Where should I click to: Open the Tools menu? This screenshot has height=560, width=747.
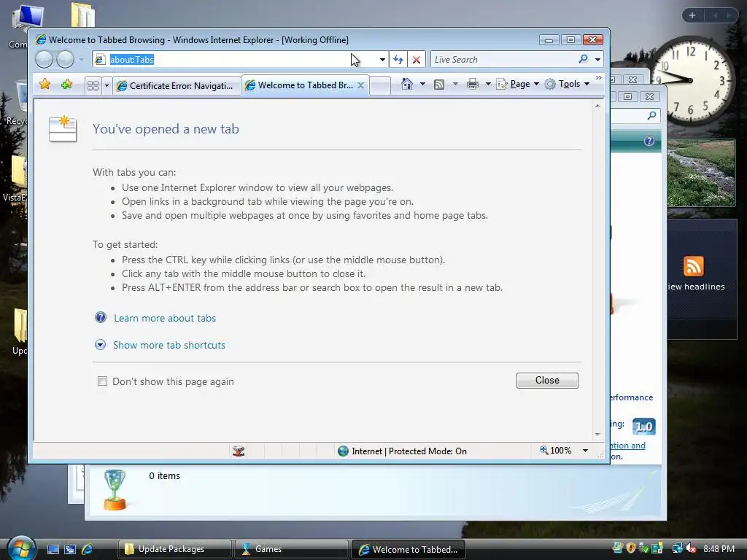[568, 85]
